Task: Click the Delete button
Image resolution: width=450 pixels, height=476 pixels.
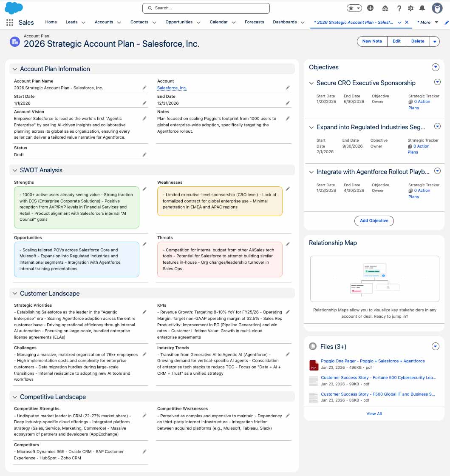Action: pos(418,41)
